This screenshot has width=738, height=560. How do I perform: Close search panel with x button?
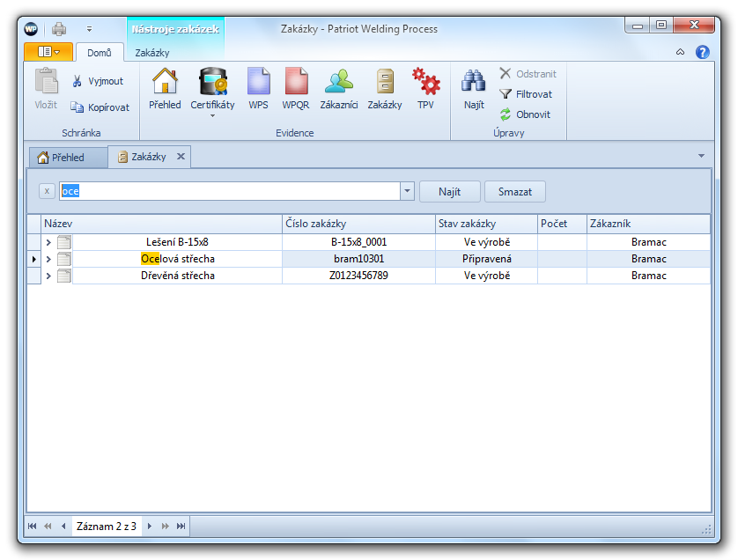pyautogui.click(x=47, y=191)
